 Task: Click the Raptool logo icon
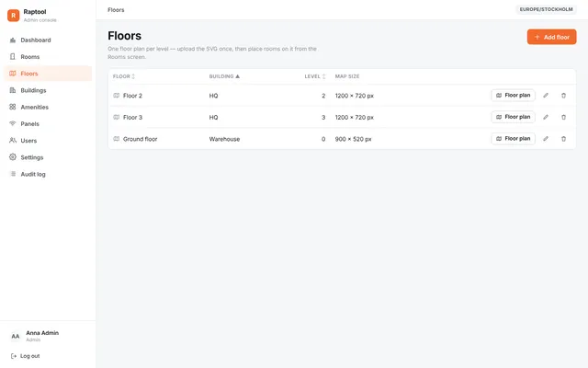coord(13,16)
